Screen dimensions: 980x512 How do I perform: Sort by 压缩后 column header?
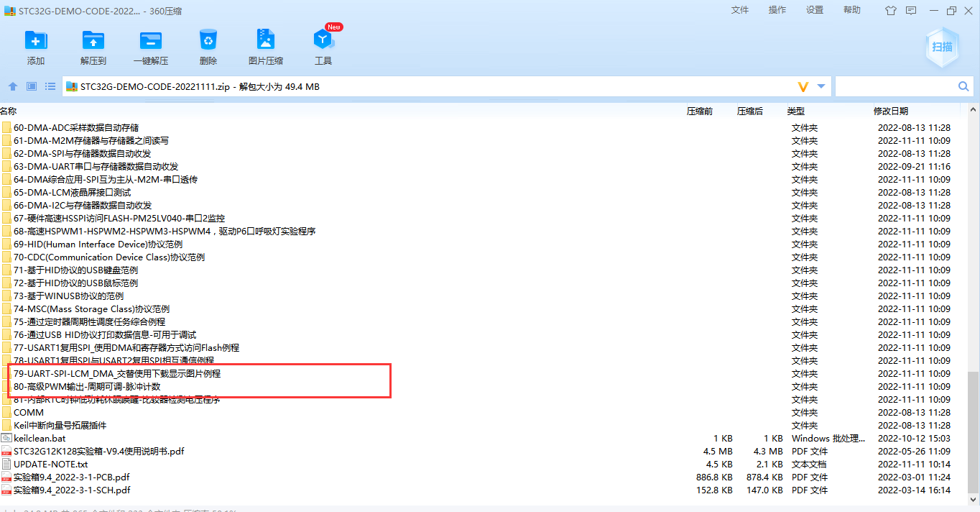750,111
